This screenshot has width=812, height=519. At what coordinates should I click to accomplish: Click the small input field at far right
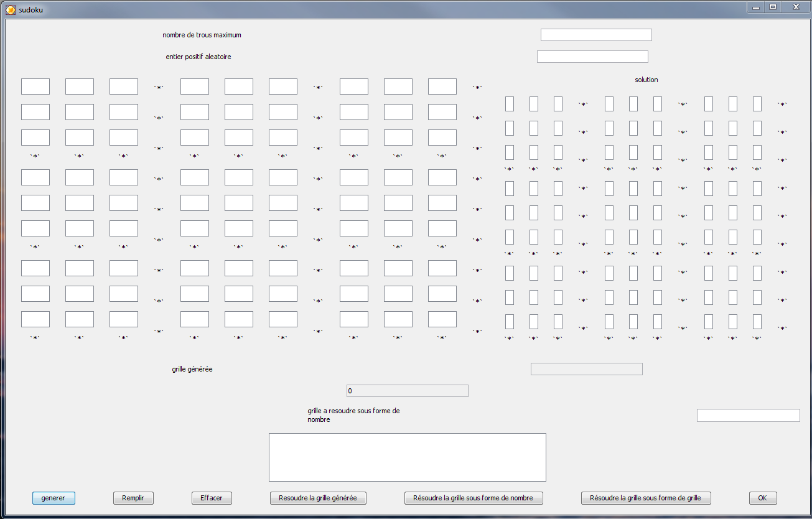point(748,415)
